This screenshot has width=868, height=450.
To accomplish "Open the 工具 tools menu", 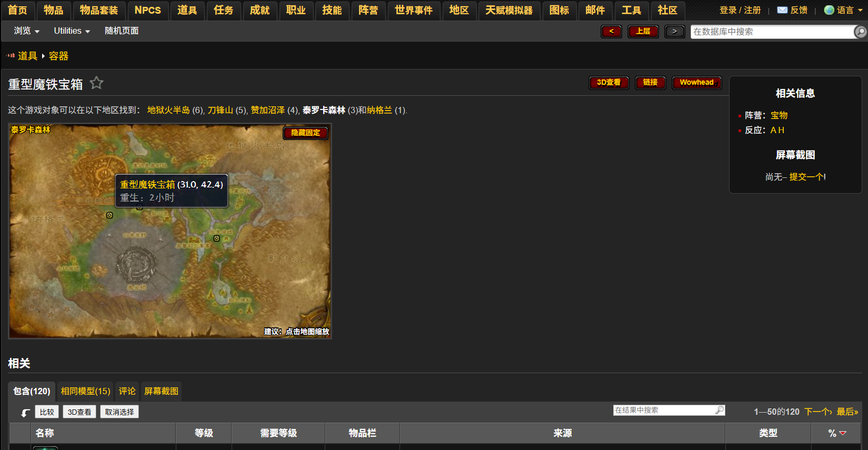I will click(x=632, y=10).
